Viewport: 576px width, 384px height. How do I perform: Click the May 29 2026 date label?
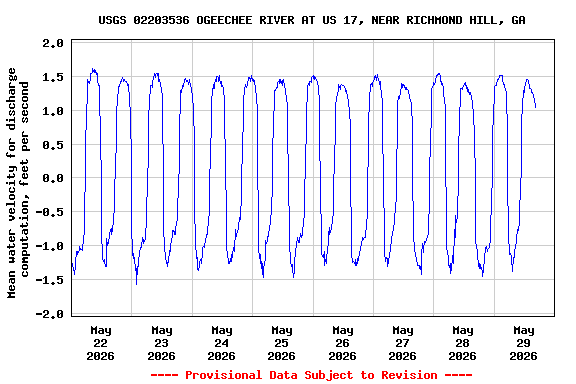click(x=523, y=343)
